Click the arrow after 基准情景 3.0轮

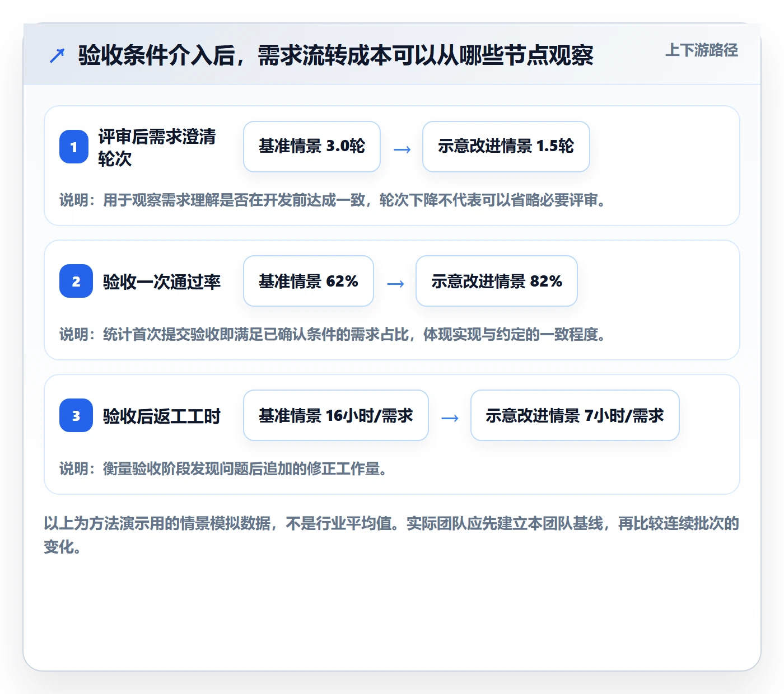pos(402,149)
